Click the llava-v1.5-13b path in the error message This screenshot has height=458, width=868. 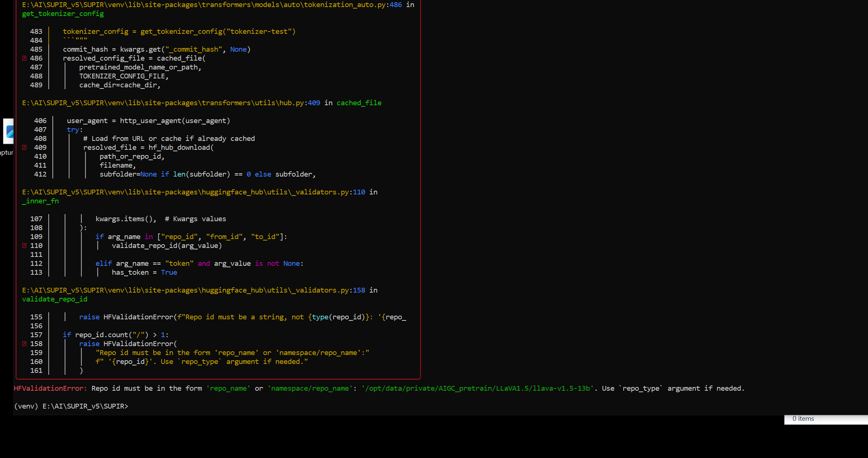(477, 388)
